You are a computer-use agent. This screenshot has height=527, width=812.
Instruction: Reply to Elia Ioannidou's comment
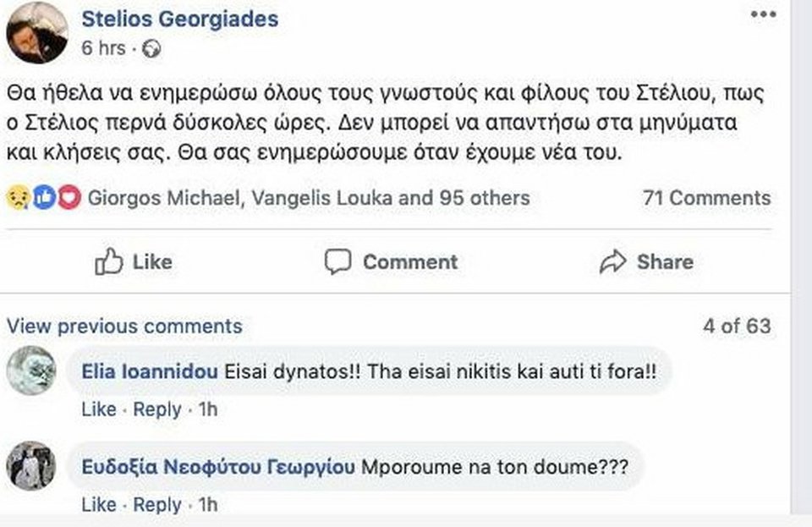coord(156,409)
